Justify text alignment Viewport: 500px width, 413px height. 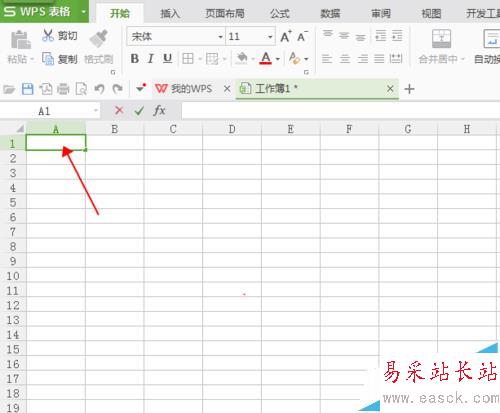coord(379,59)
